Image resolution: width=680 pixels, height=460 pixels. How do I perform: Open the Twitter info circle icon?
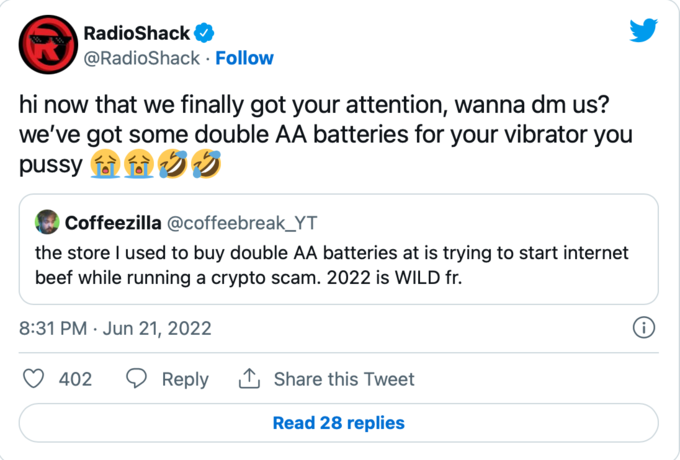point(645,328)
